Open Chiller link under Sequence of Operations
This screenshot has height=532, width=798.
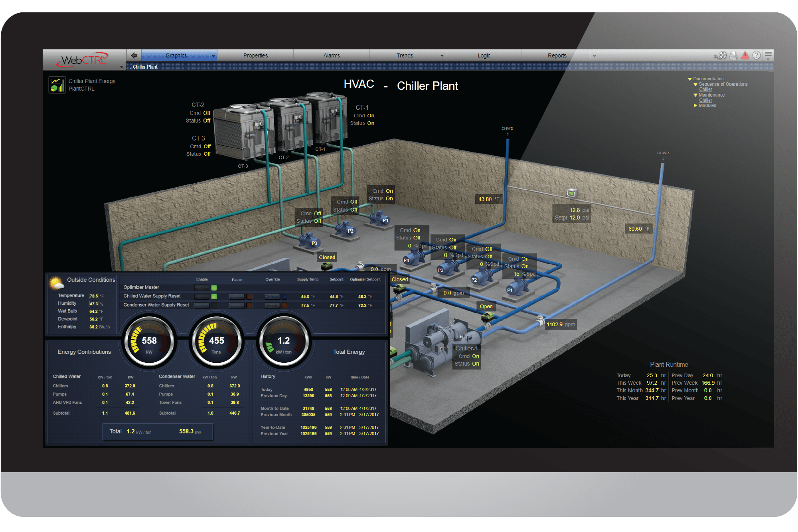click(x=705, y=89)
